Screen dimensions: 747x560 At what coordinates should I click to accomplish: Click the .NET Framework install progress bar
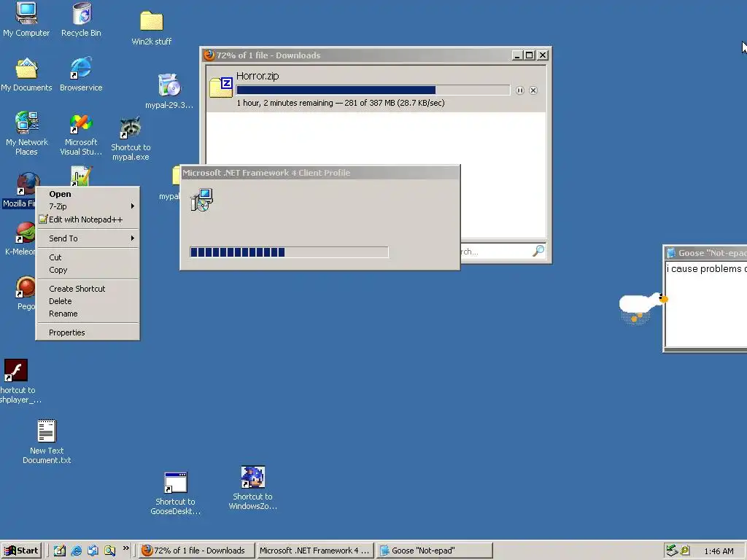click(x=289, y=252)
